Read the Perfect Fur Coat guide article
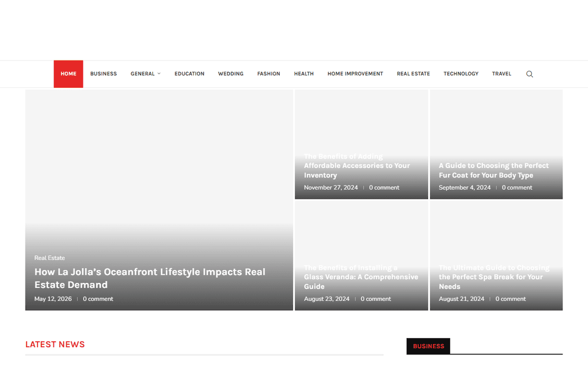This screenshot has height=368, width=588. [493, 171]
